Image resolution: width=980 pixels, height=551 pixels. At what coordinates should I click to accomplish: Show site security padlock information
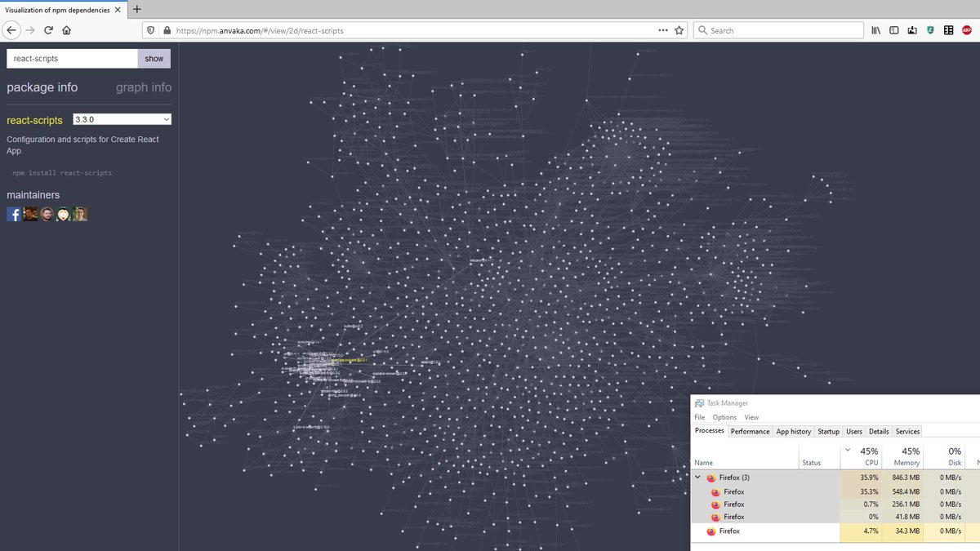point(167,30)
